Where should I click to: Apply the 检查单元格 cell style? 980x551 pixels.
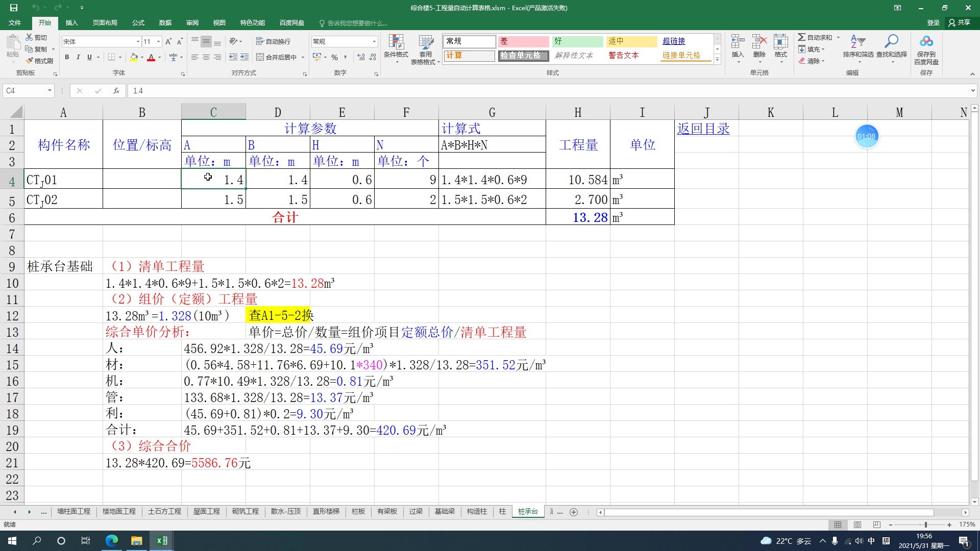[523, 56]
